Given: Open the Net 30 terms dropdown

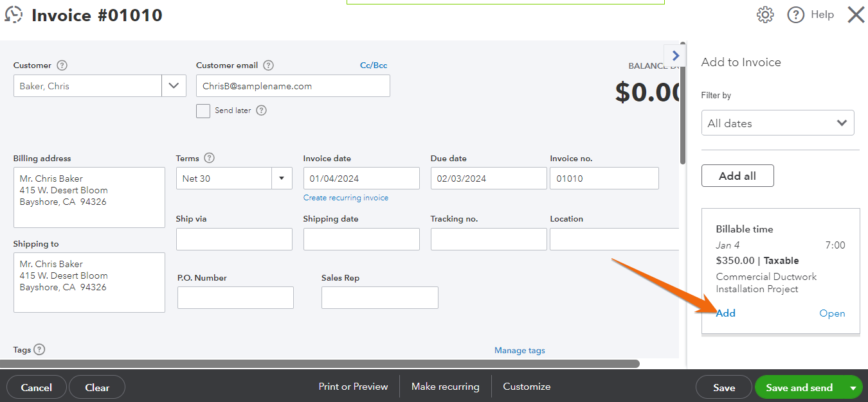Looking at the screenshot, I should click(x=281, y=178).
